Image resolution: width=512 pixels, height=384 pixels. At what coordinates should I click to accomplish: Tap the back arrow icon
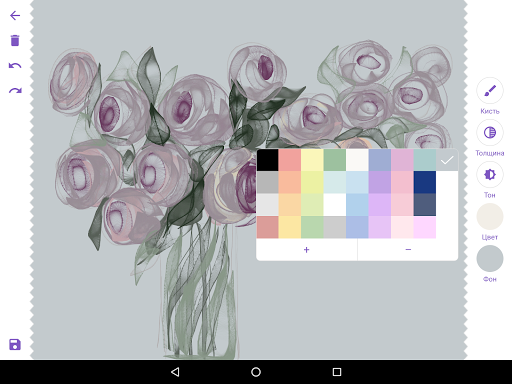15,15
